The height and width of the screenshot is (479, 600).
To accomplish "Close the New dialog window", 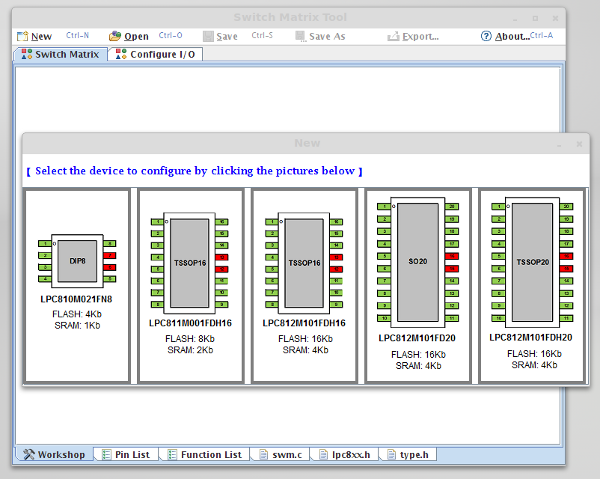I will coord(579,144).
